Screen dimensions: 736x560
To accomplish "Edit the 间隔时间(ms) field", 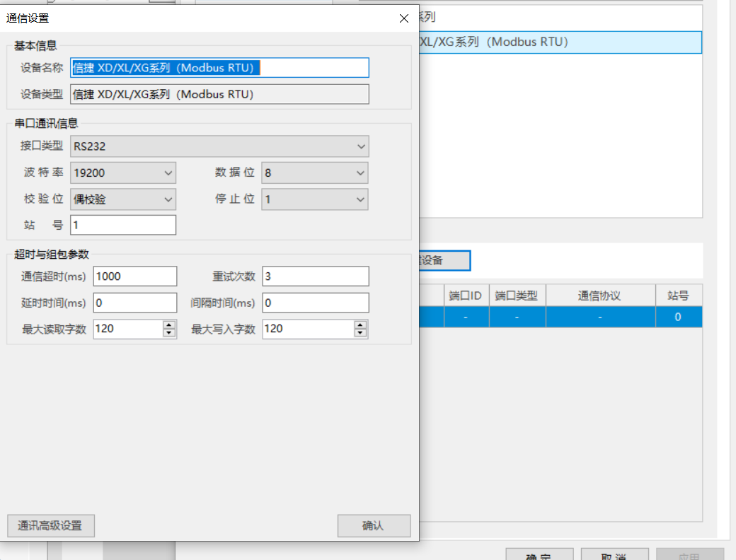I will [316, 303].
